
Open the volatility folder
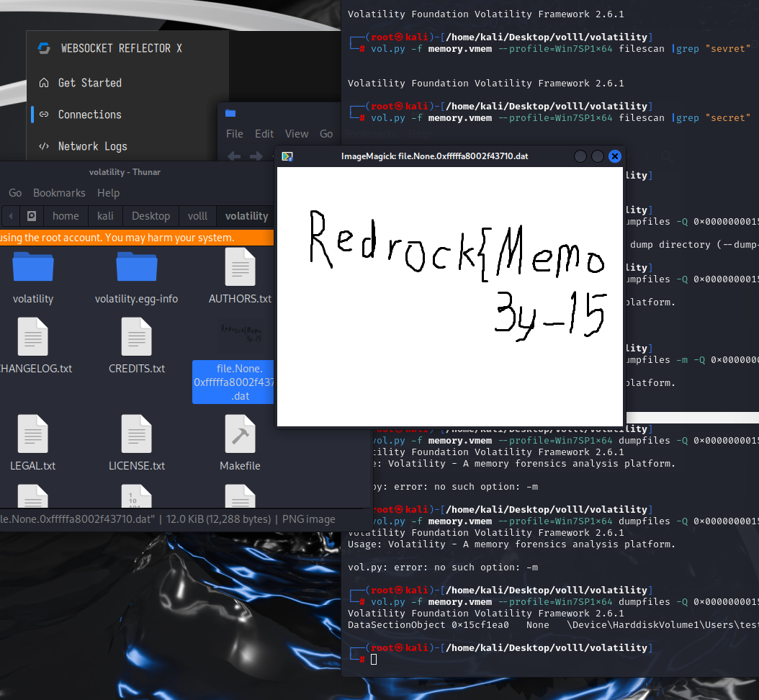coord(33,266)
